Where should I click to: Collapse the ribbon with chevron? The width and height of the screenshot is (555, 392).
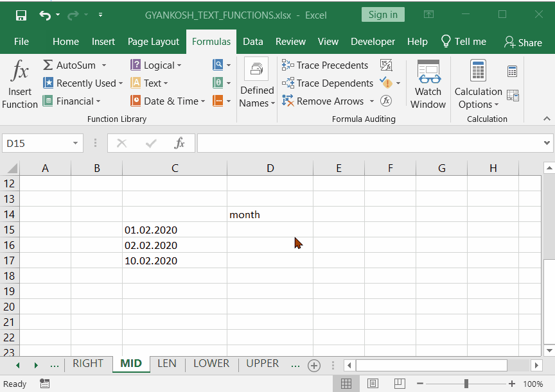pos(547,119)
